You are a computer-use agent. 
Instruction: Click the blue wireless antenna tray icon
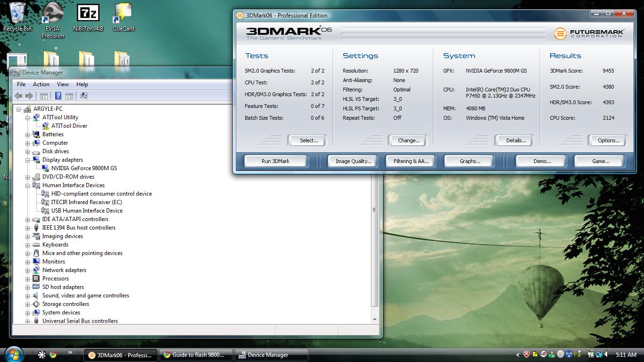(569, 354)
